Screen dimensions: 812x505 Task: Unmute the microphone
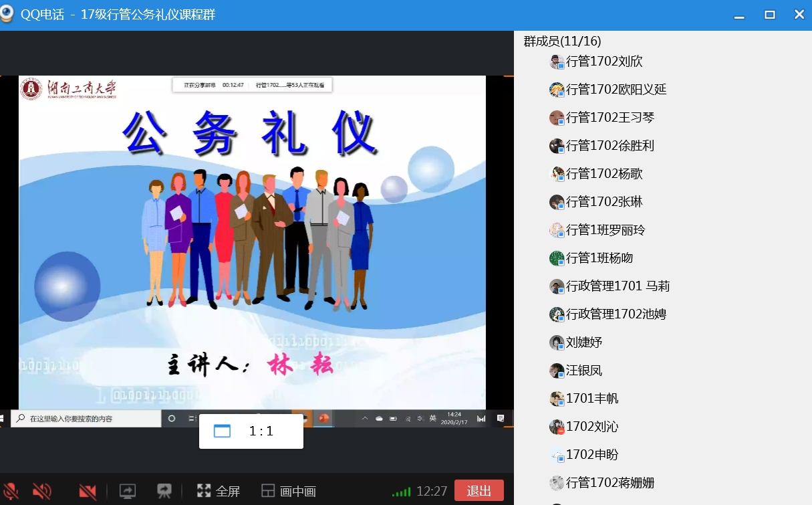click(10, 491)
